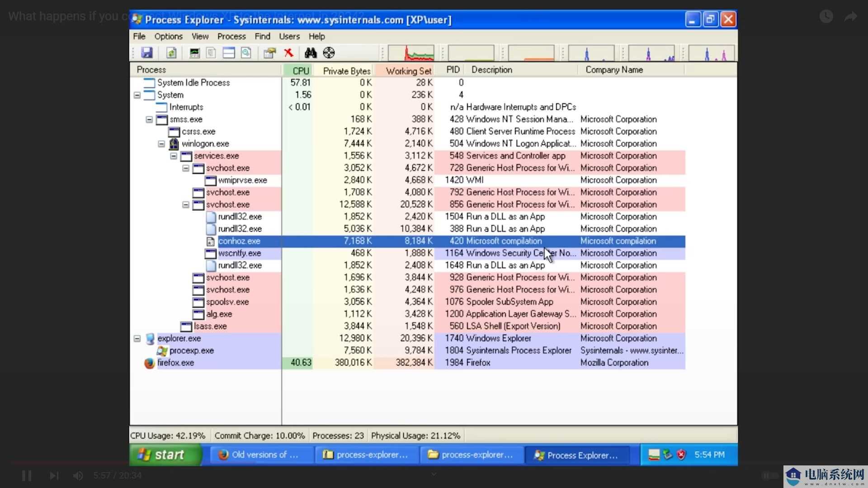Viewport: 868px width, 488px height.
Task: Open the Users menu
Action: 289,36
